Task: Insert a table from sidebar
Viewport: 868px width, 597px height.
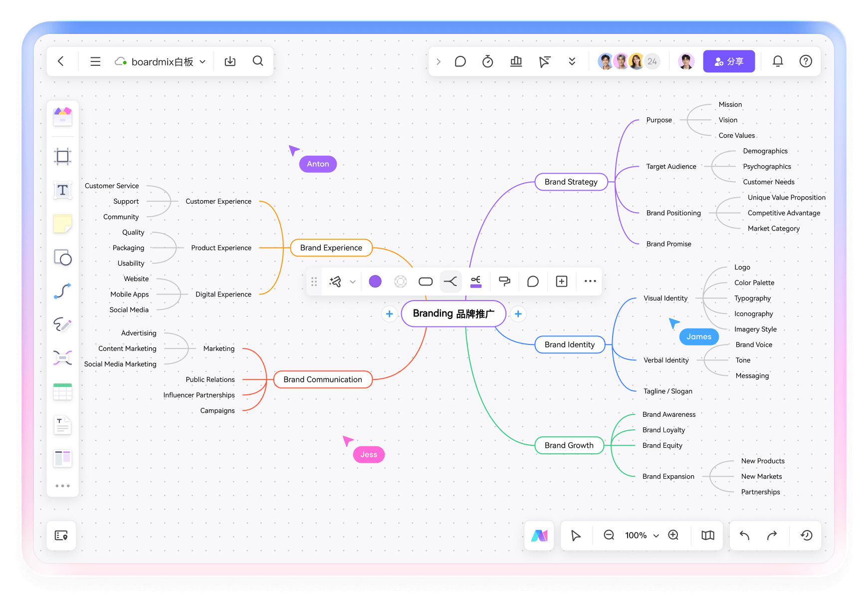Action: pyautogui.click(x=62, y=391)
